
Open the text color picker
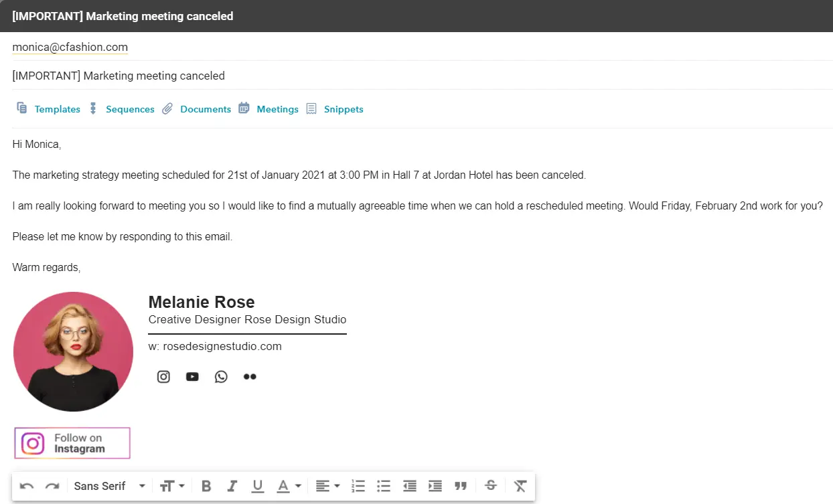tap(289, 486)
